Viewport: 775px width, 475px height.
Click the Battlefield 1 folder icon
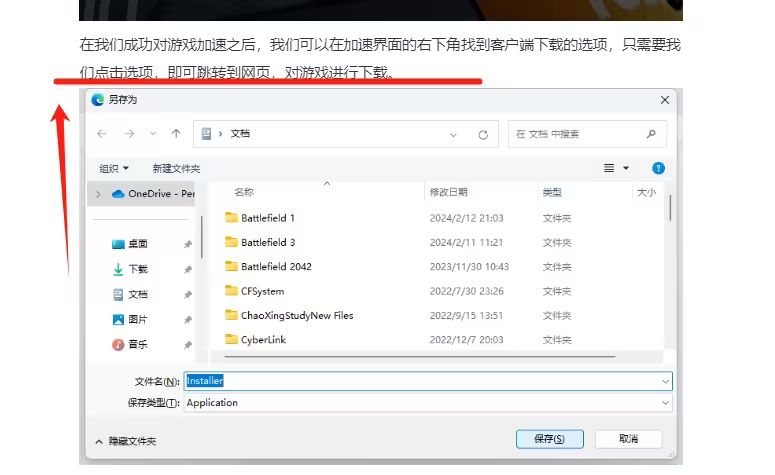[x=231, y=217]
